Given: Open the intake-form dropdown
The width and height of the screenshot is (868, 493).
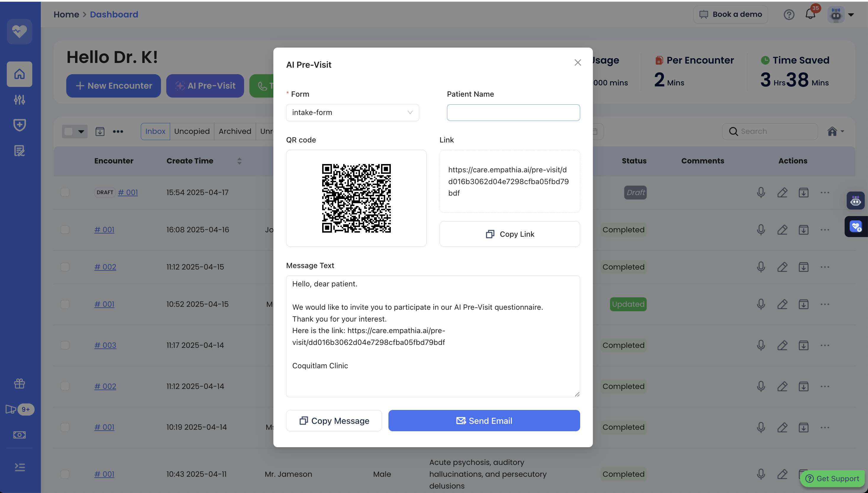Looking at the screenshot, I should click(x=352, y=112).
